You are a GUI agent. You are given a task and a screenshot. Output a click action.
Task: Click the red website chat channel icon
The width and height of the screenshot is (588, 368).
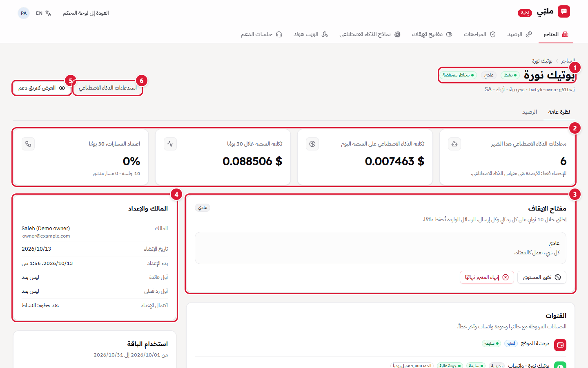pyautogui.click(x=560, y=345)
